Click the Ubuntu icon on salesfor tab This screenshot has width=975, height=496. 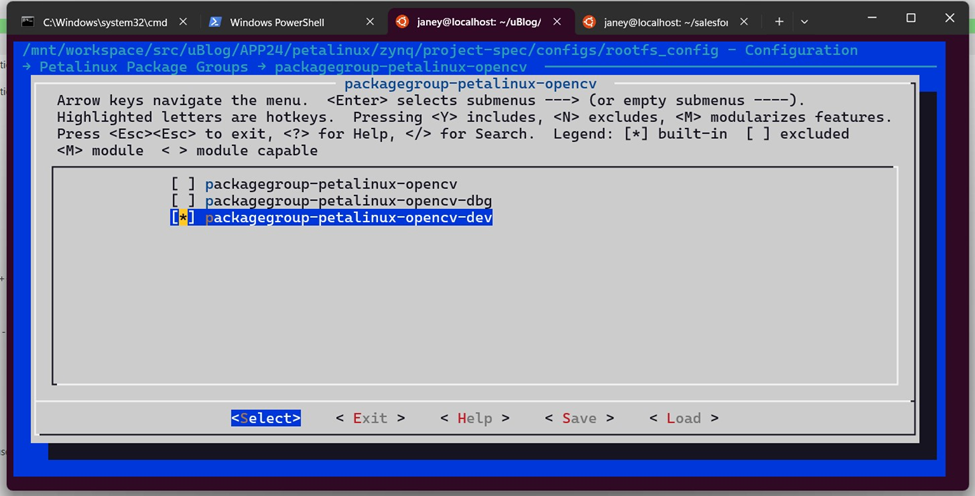(x=589, y=22)
